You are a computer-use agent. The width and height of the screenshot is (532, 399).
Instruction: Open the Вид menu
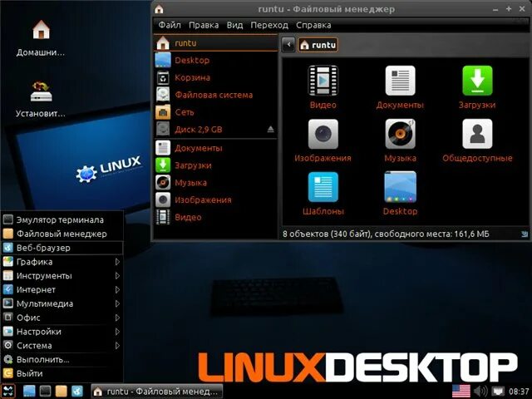click(x=234, y=25)
